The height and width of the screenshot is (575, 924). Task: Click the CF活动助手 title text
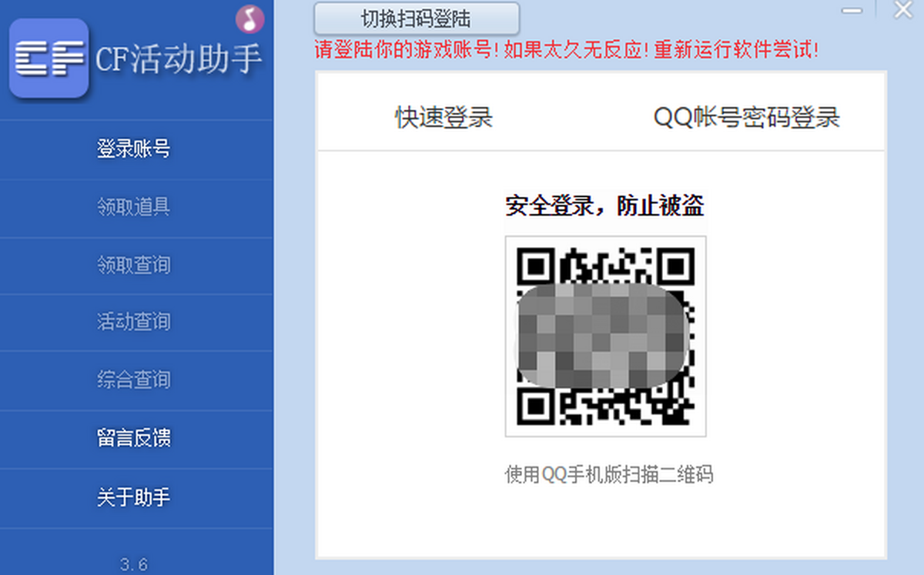(179, 59)
